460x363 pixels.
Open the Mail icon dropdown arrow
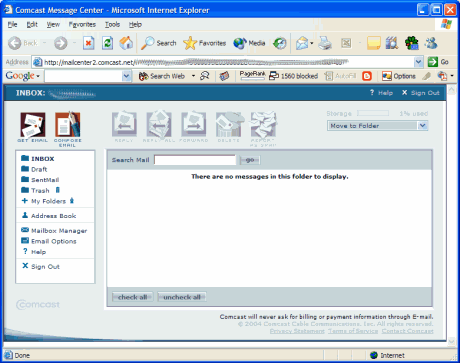[x=312, y=43]
